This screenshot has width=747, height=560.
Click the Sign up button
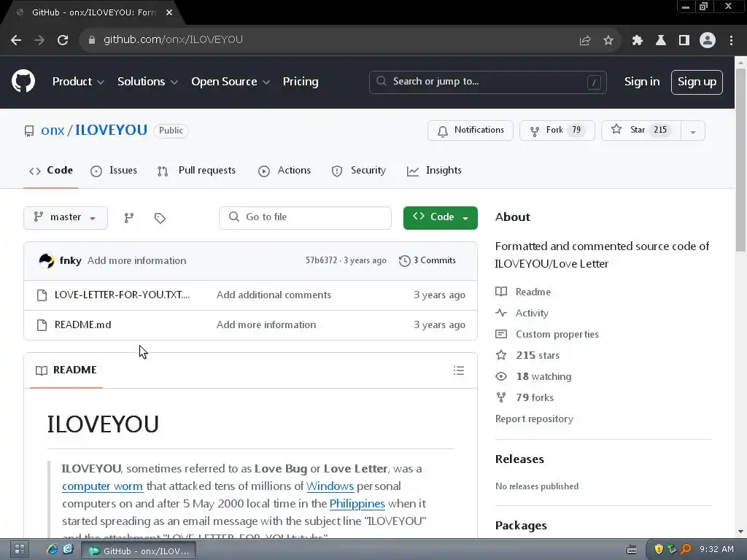click(x=697, y=82)
